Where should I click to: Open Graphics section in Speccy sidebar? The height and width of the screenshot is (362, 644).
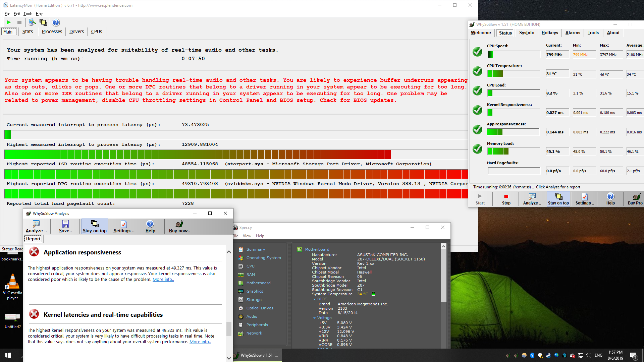pos(255,291)
